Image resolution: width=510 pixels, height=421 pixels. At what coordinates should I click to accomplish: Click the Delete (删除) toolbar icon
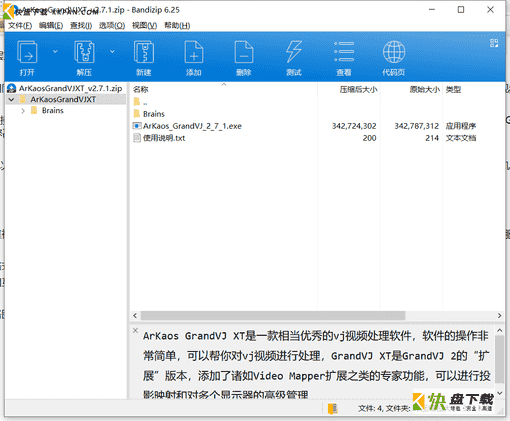click(x=244, y=52)
